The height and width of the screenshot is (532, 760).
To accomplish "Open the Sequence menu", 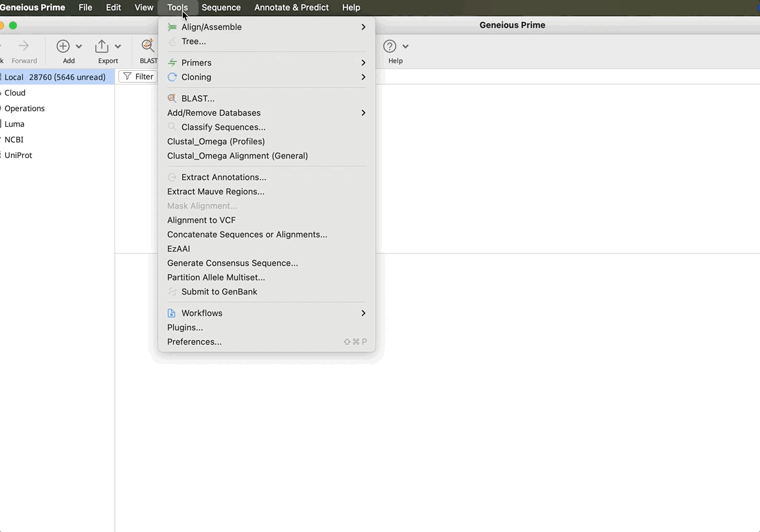I will point(221,7).
